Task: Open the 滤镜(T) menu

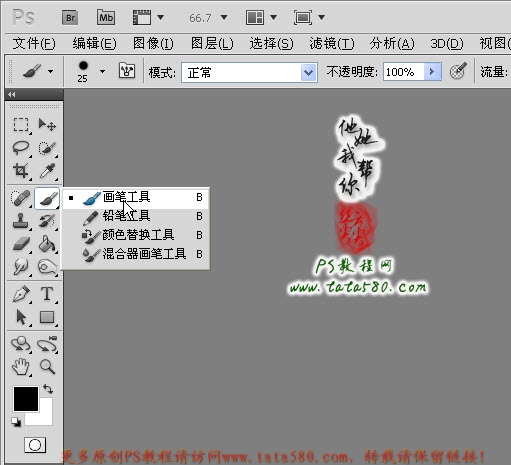Action: point(332,44)
